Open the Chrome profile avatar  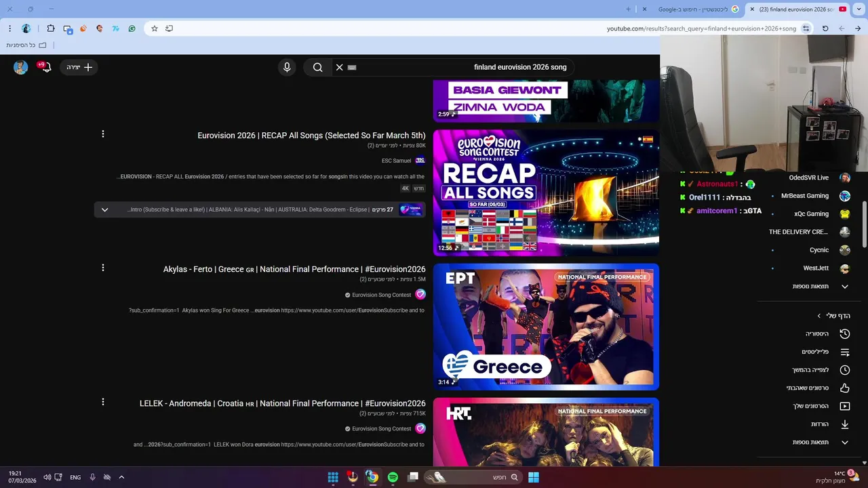point(26,28)
